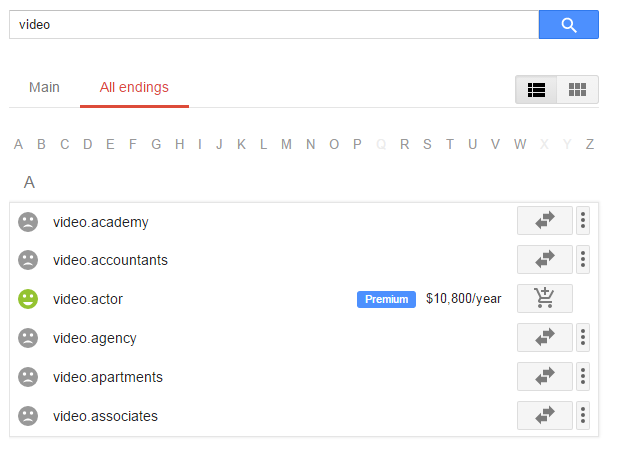
Task: Open the Main tab
Action: [x=44, y=87]
